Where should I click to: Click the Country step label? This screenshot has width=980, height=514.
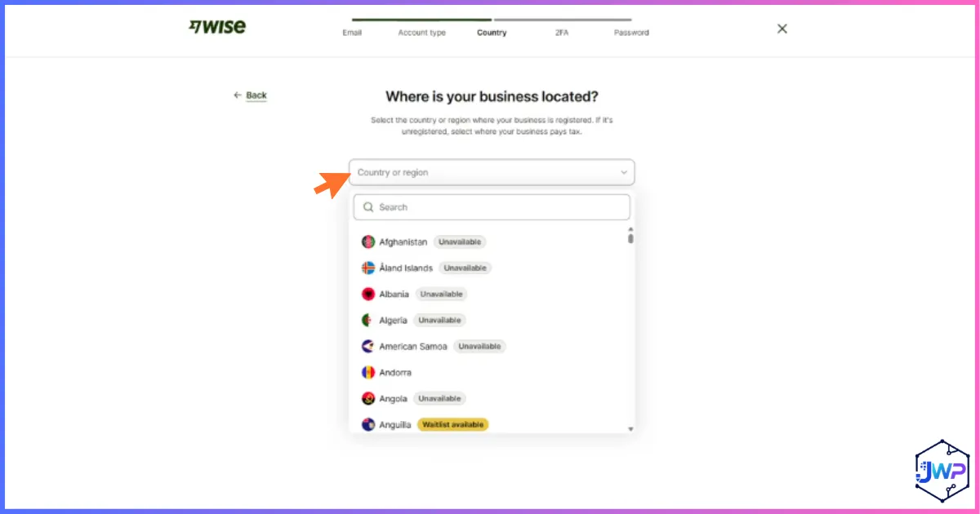492,33
